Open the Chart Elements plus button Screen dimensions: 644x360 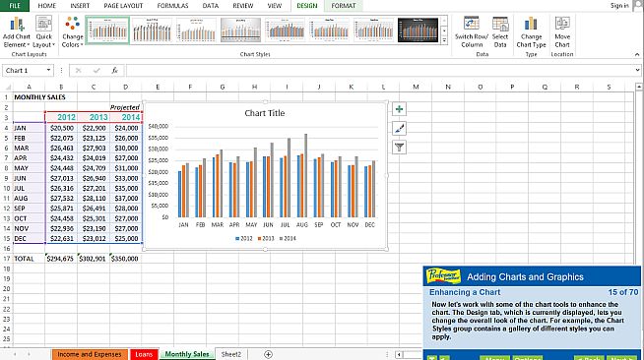399,109
